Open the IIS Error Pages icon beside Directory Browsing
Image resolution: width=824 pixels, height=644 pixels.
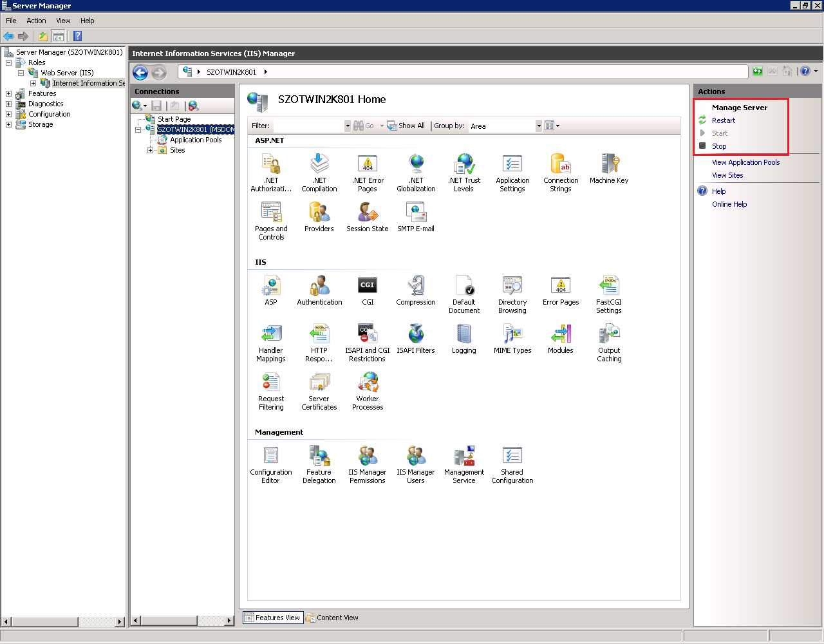click(561, 290)
